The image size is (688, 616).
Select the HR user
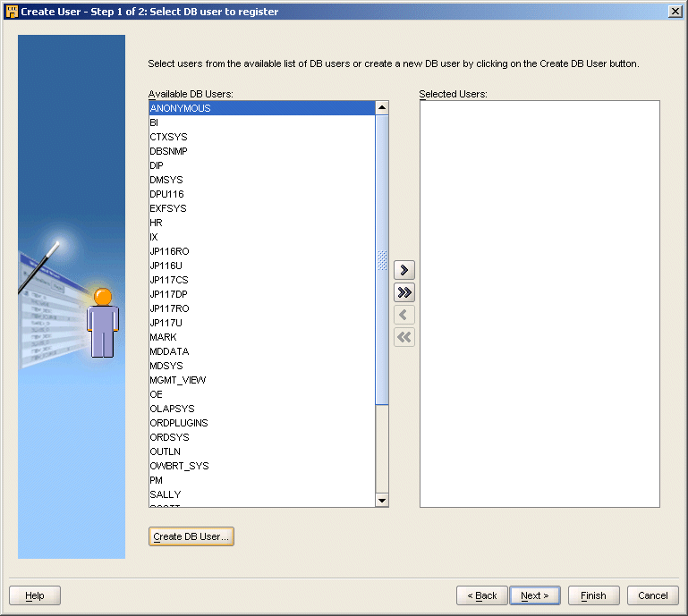tap(262, 223)
